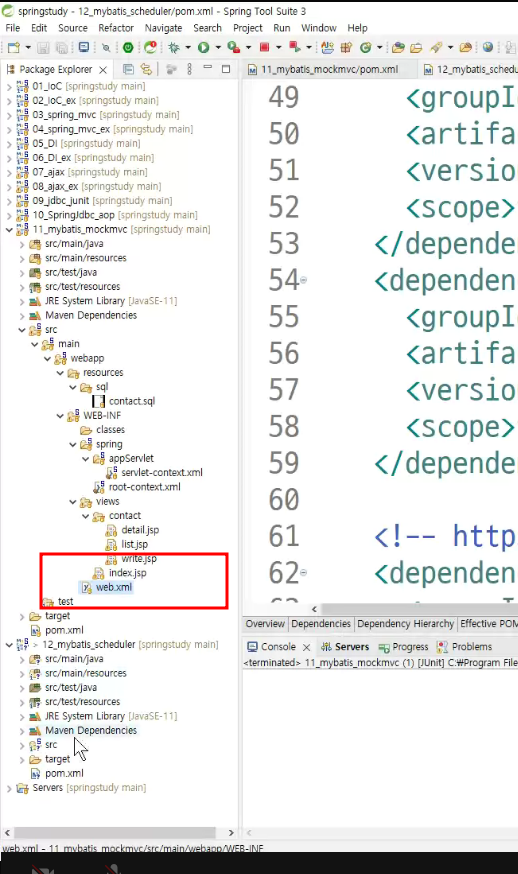518x874 pixels.
Task: Maximize the Package Explorer panel
Action: click(226, 69)
